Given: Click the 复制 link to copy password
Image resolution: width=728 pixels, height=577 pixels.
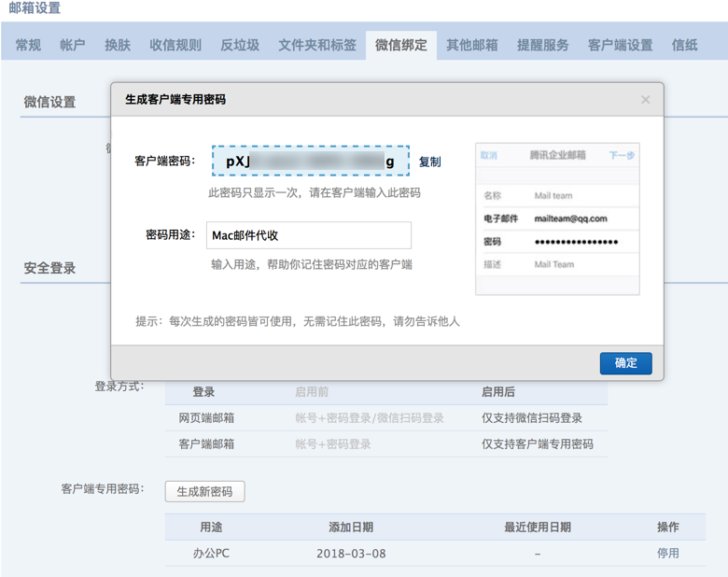Looking at the screenshot, I should pos(430,162).
